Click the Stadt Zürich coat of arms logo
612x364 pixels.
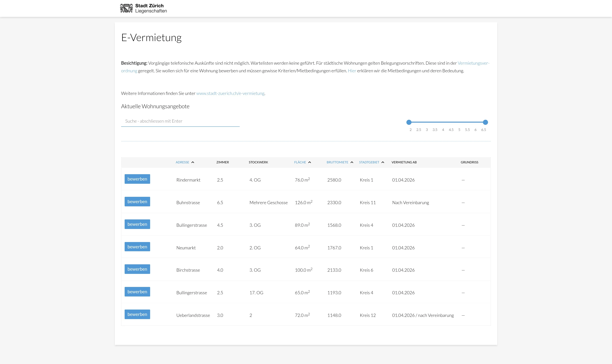point(126,8)
